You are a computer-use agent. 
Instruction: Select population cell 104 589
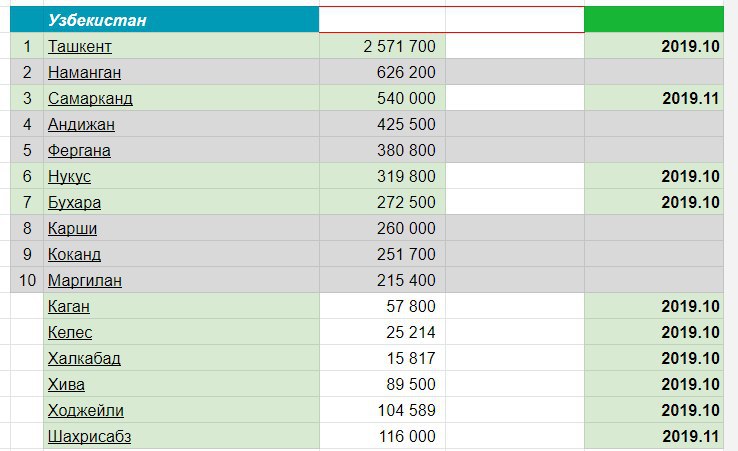382,410
